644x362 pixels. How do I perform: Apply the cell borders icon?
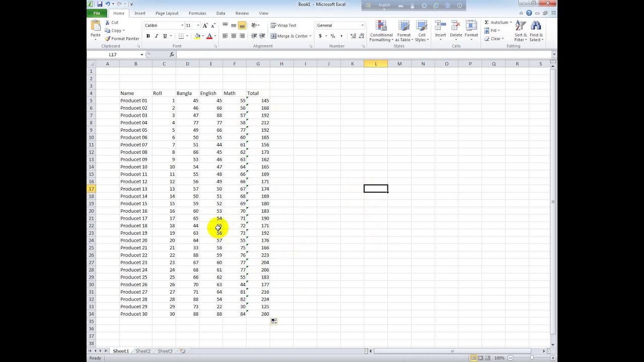click(181, 36)
